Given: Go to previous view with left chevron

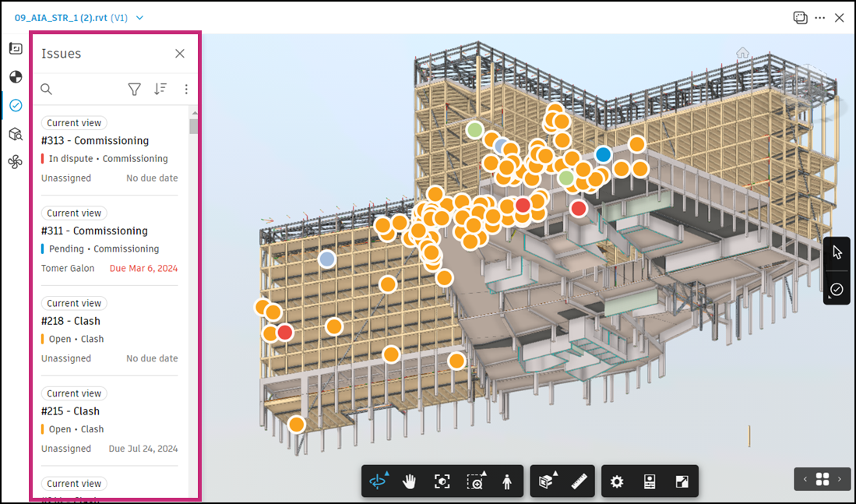Looking at the screenshot, I should point(805,479).
